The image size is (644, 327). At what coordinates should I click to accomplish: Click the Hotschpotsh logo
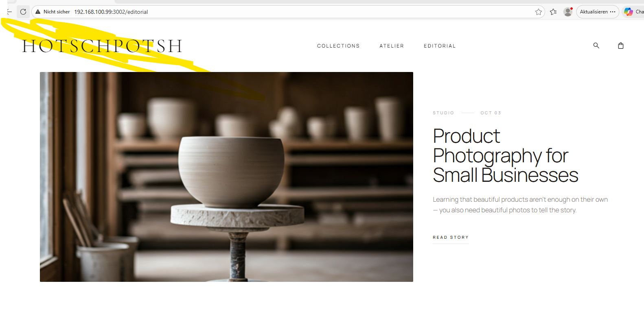pyautogui.click(x=102, y=46)
